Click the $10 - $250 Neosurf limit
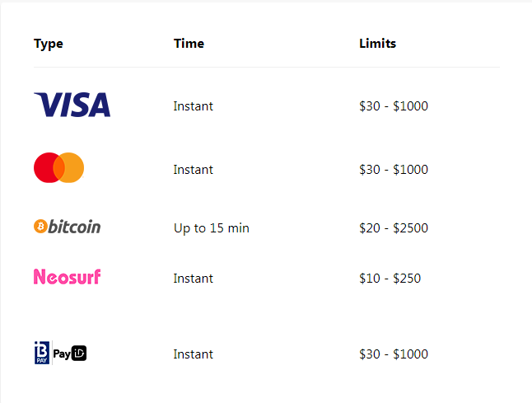The width and height of the screenshot is (532, 403). click(390, 279)
